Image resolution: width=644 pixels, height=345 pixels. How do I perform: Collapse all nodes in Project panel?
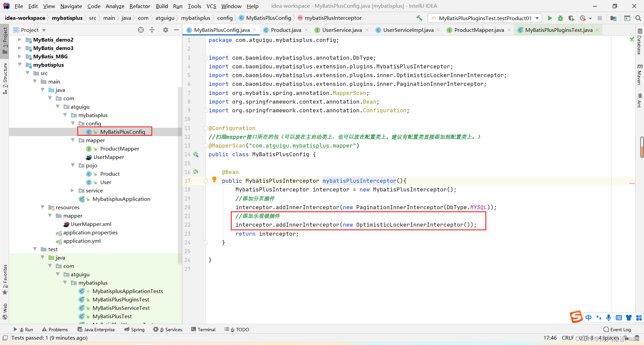tap(152, 30)
